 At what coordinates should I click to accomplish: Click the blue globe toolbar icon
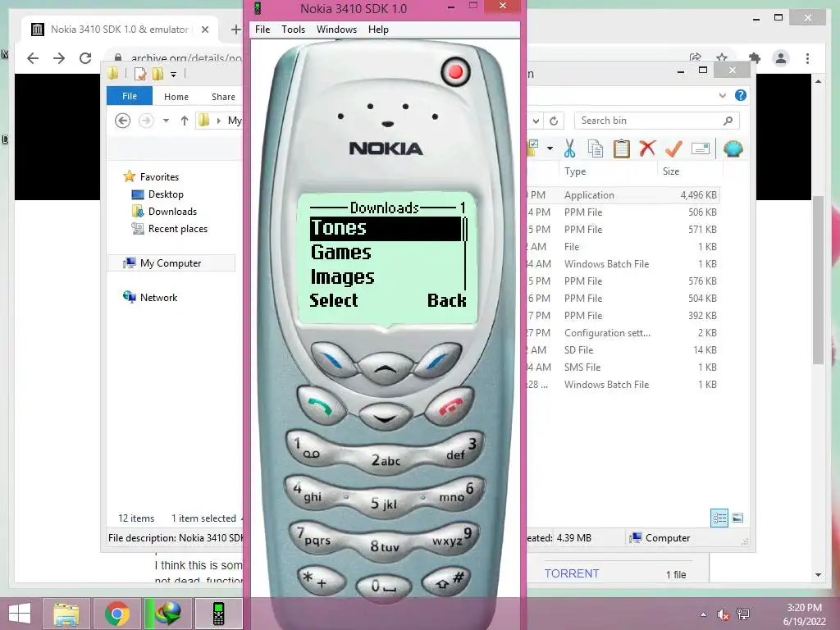(733, 148)
